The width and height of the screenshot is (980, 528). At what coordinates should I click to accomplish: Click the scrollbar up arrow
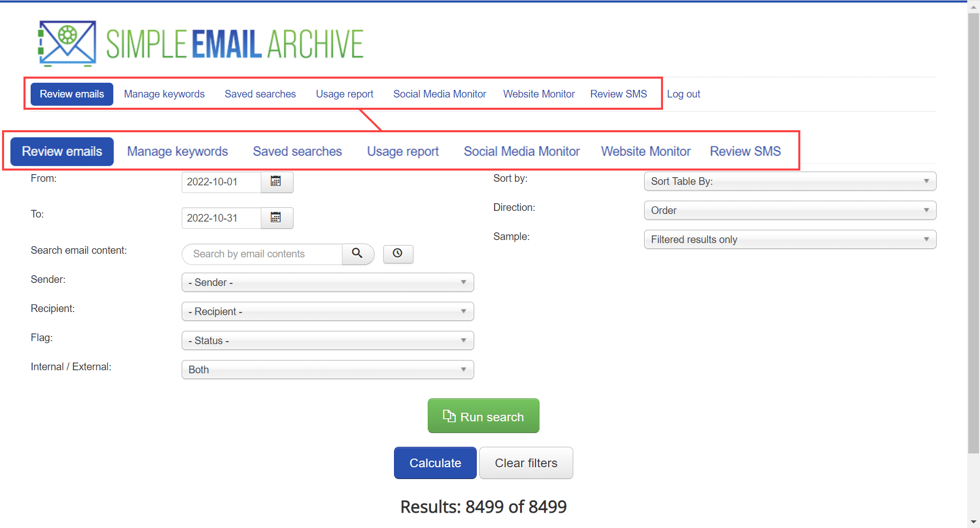[x=973, y=7]
